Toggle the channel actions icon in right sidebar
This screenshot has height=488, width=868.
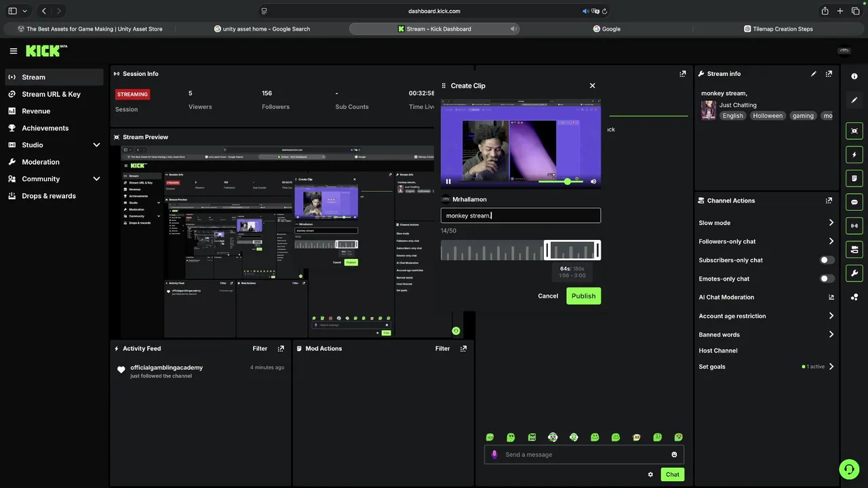[x=854, y=249]
